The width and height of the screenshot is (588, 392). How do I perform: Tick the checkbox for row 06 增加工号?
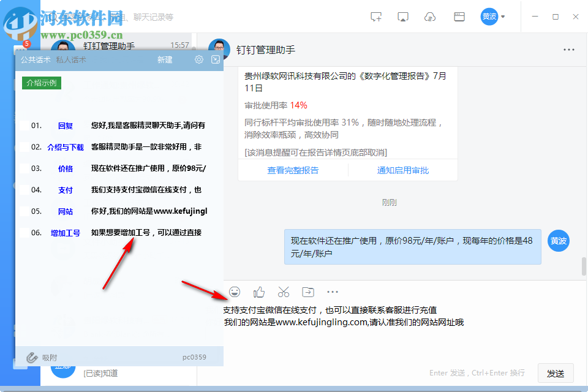(x=24, y=233)
